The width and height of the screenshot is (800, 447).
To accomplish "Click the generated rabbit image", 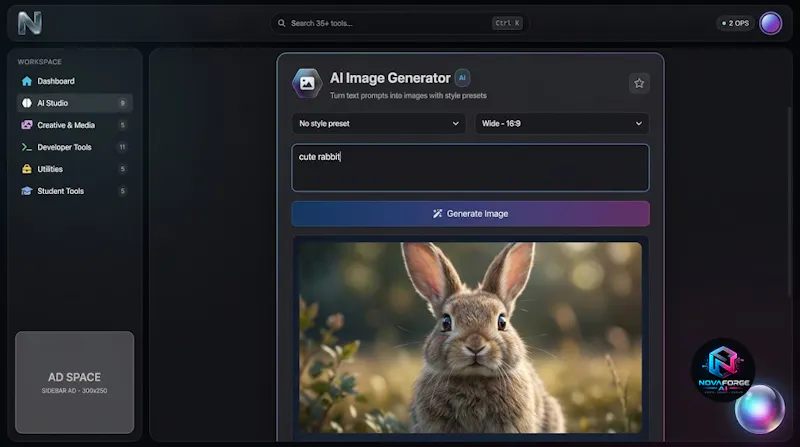I will [470, 337].
